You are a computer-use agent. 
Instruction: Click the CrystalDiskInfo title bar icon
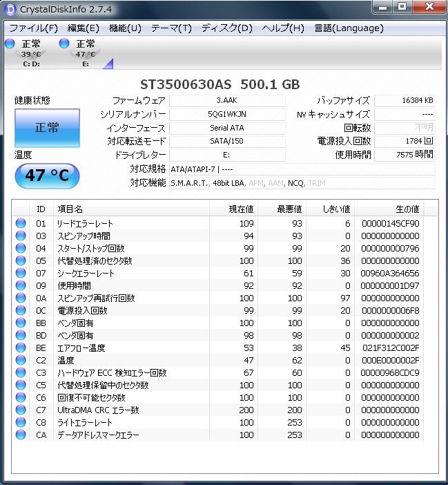10,10
